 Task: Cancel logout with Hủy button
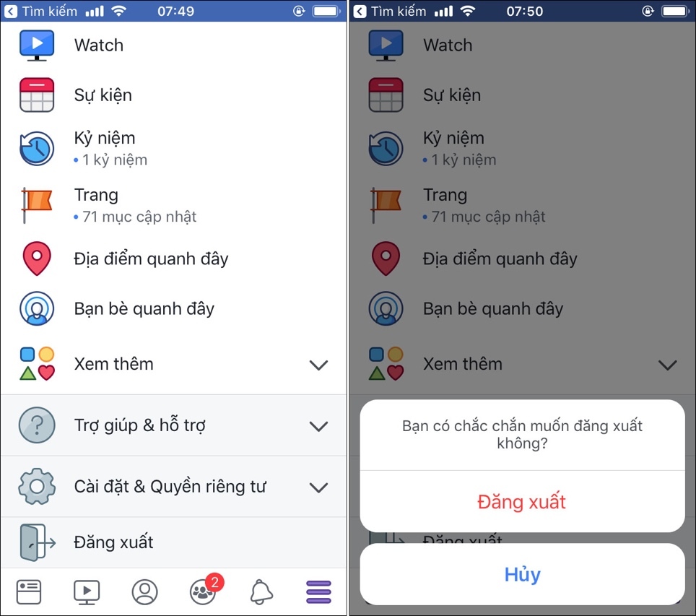(x=522, y=574)
